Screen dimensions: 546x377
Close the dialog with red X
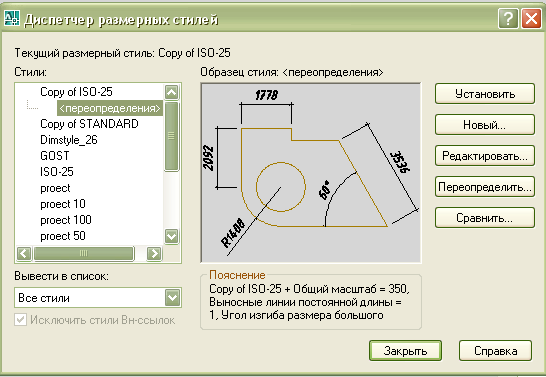pyautogui.click(x=531, y=18)
